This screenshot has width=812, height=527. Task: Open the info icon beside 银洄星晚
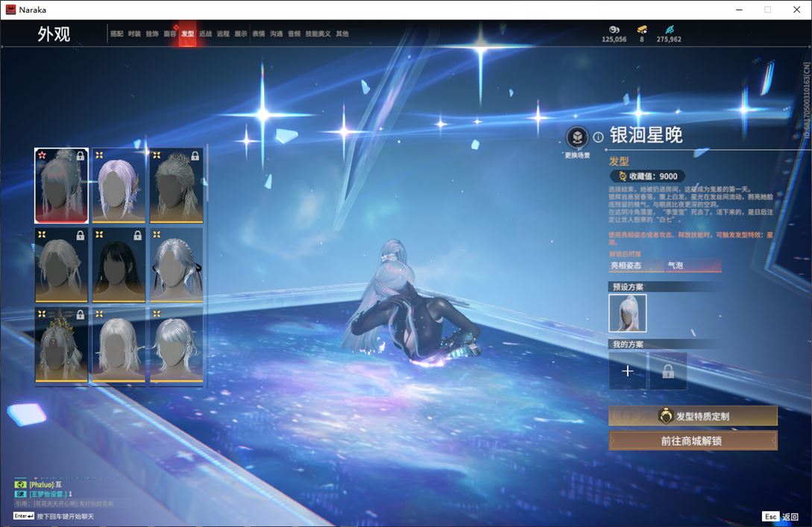click(598, 137)
